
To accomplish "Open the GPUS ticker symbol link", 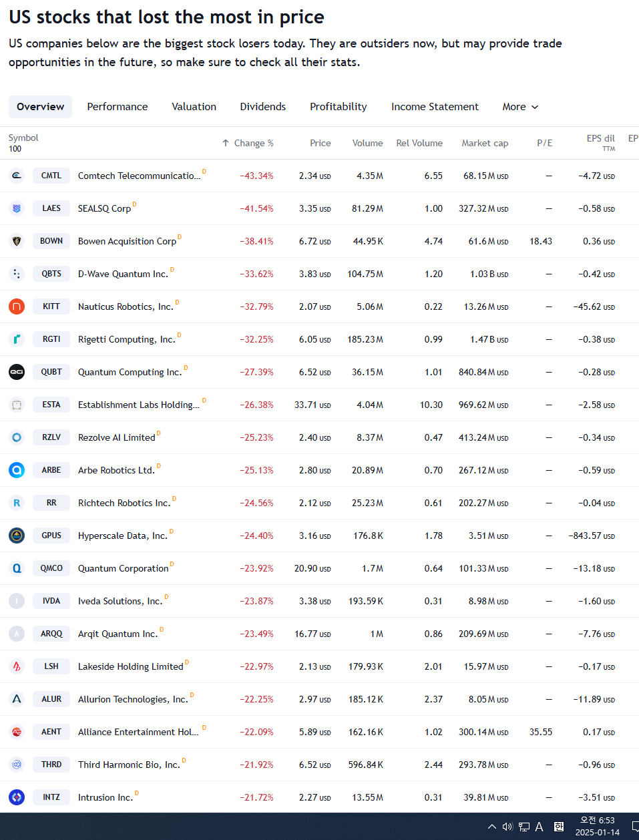I will (51, 536).
